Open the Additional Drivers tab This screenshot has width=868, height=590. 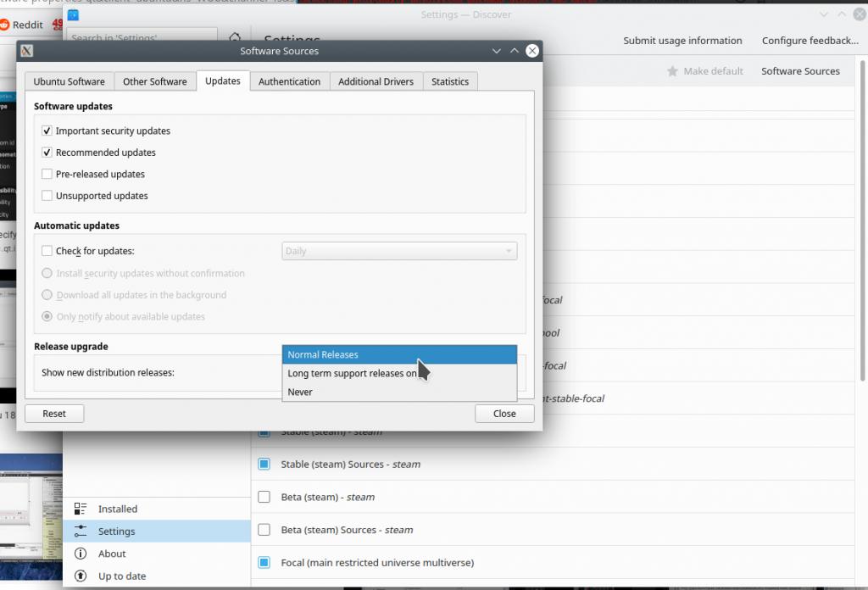376,81
